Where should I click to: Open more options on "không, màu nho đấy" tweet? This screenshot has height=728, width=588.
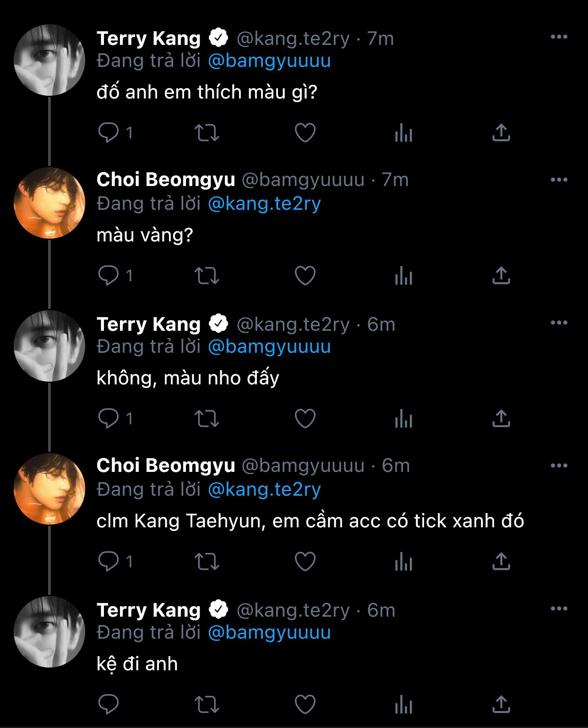(x=559, y=323)
